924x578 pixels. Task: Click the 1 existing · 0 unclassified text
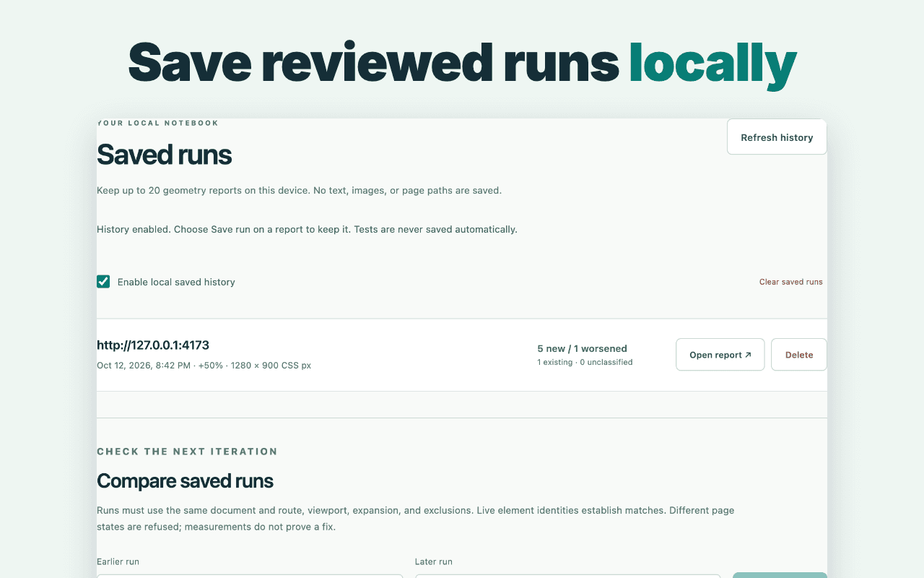tap(585, 362)
